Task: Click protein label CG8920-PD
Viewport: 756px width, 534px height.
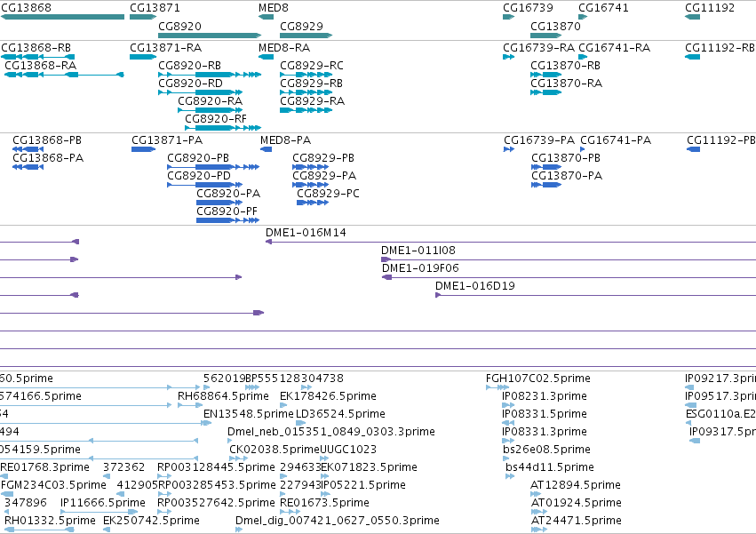Action: 199,176
